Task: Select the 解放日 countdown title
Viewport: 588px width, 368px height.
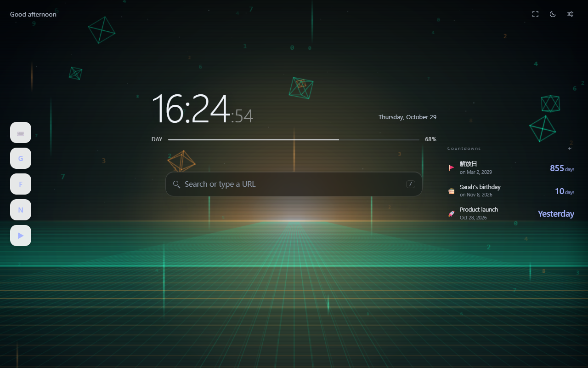Action: tap(469, 164)
